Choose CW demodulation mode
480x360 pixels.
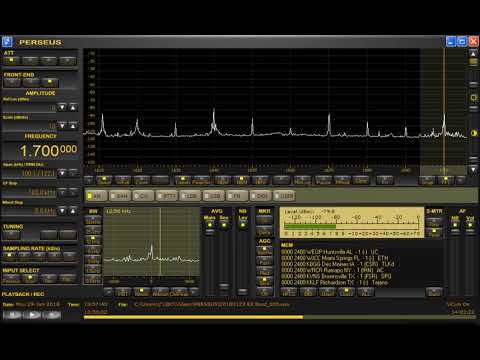pyautogui.click(x=143, y=196)
